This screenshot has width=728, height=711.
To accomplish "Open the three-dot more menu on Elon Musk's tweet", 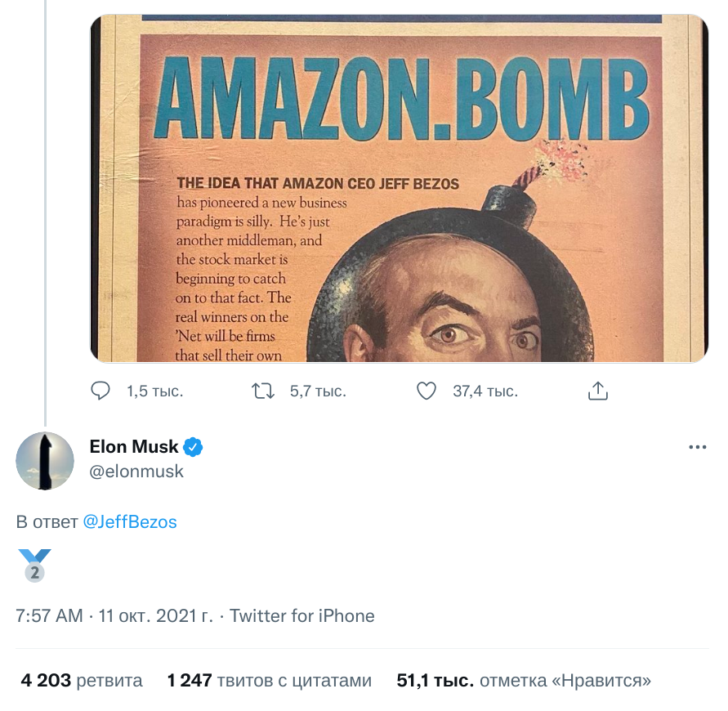I will tap(697, 447).
